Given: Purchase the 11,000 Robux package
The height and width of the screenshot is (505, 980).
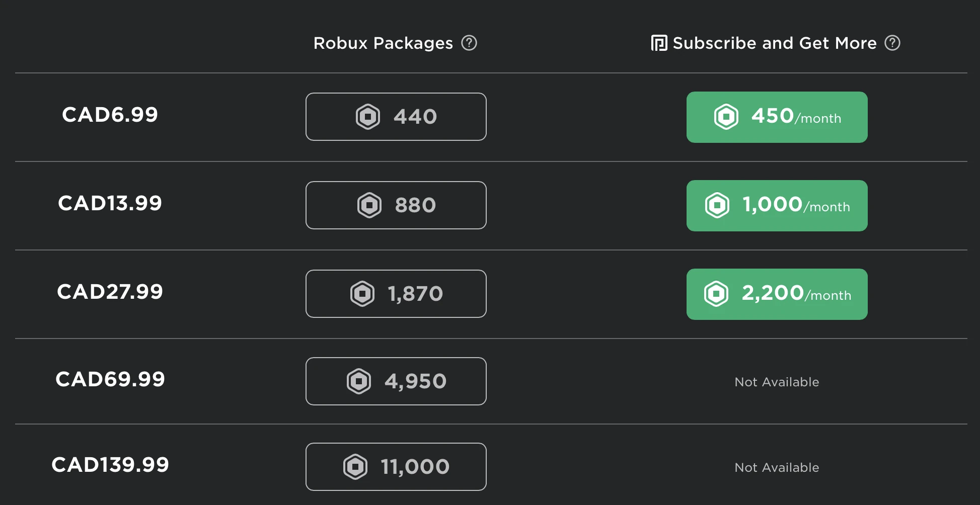Looking at the screenshot, I should (x=396, y=466).
